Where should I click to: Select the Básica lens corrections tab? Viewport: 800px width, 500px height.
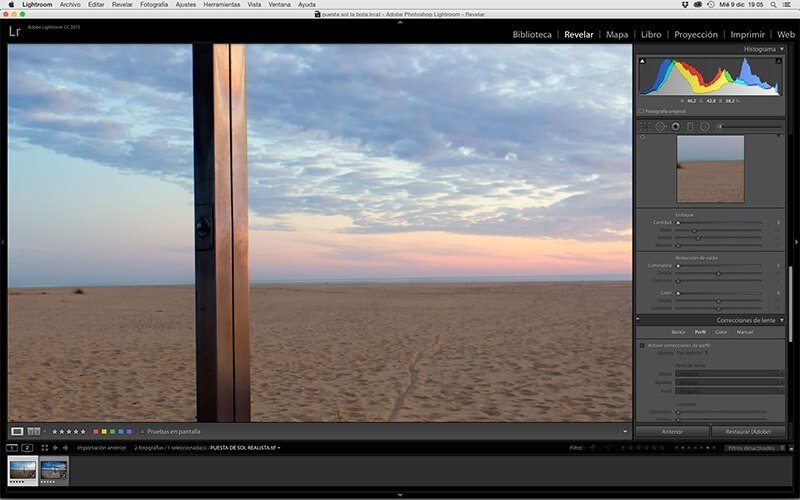(x=678, y=332)
